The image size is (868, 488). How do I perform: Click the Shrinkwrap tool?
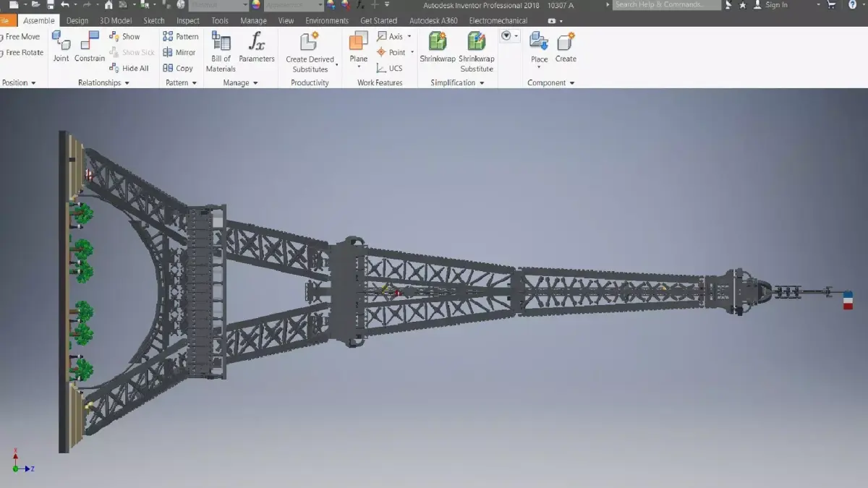tap(438, 47)
